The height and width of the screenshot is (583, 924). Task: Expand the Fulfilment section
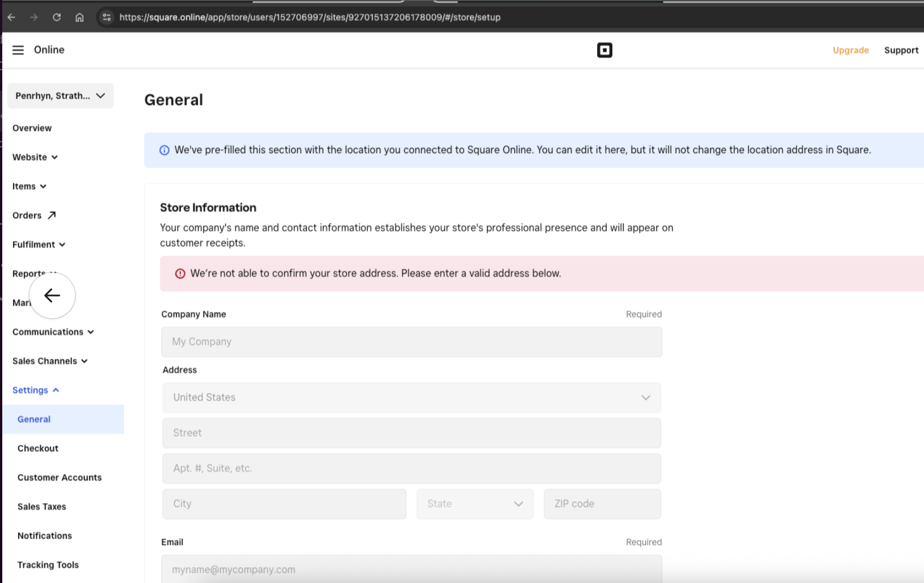coord(39,244)
